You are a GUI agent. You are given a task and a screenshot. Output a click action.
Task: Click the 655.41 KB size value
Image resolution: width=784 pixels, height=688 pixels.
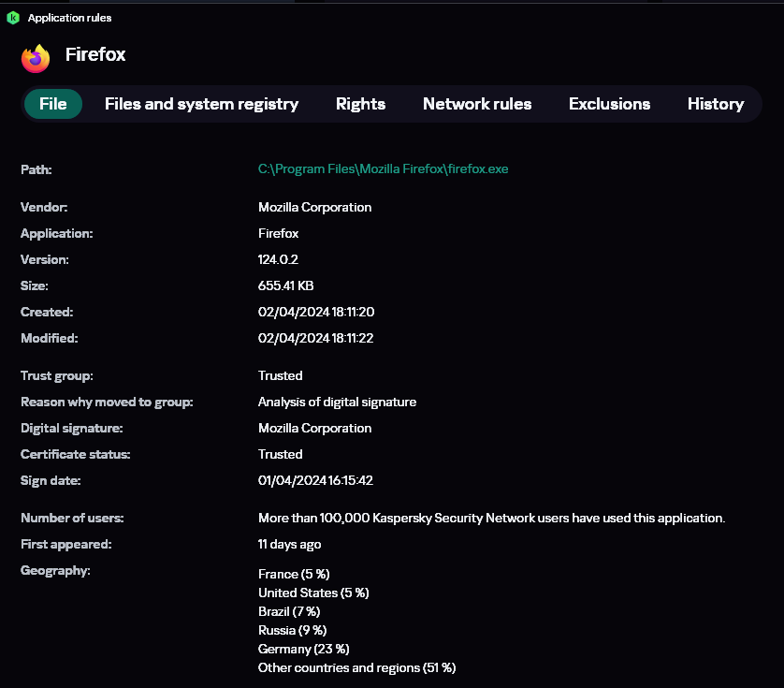(x=286, y=285)
